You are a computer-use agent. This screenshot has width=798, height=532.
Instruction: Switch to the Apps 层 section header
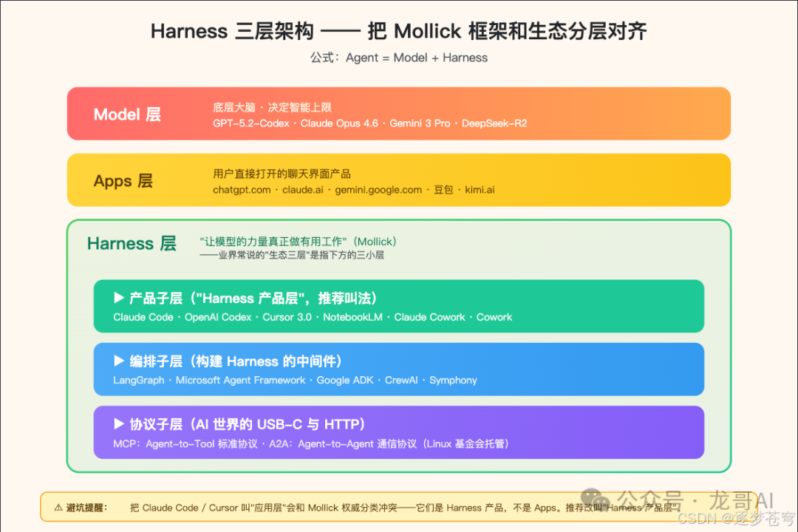click(x=123, y=181)
